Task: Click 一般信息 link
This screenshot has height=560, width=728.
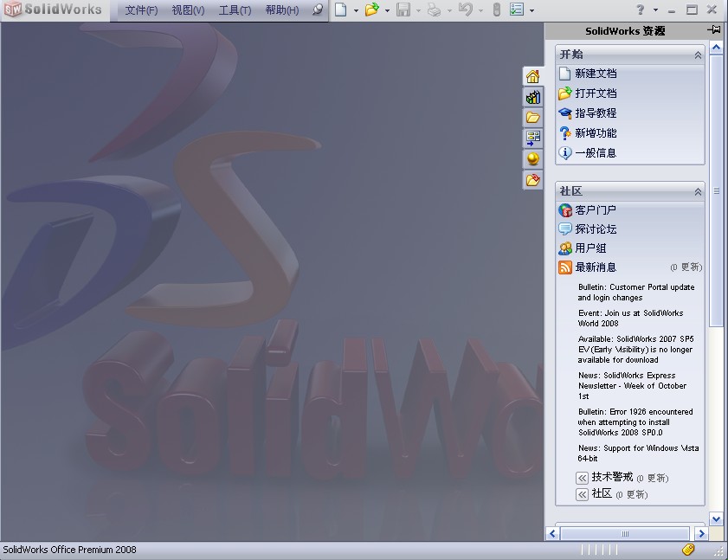Action: point(596,153)
